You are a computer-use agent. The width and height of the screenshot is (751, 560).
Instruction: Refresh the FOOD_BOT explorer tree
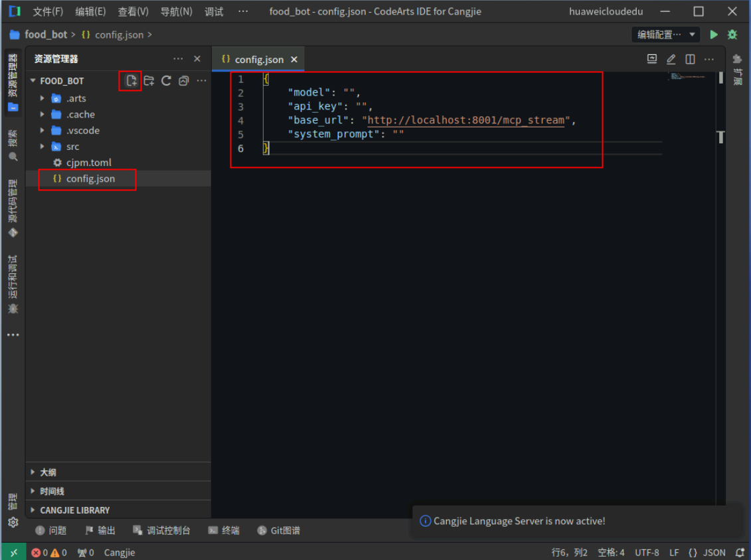point(166,80)
